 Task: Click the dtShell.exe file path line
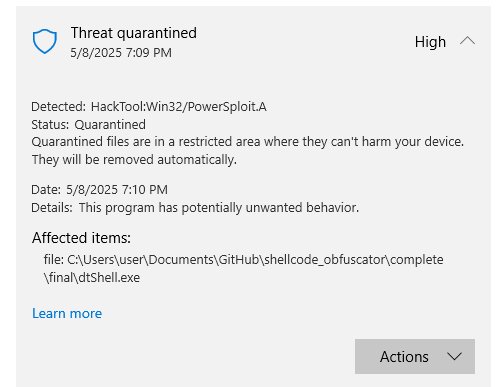coord(92,278)
